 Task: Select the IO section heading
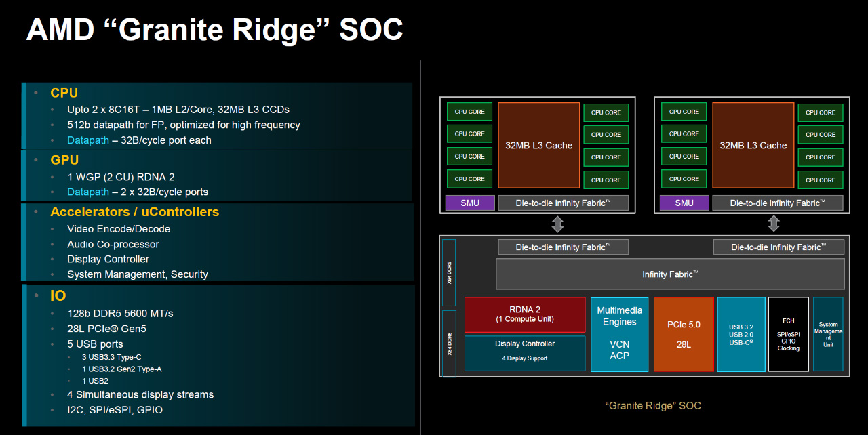coord(58,296)
